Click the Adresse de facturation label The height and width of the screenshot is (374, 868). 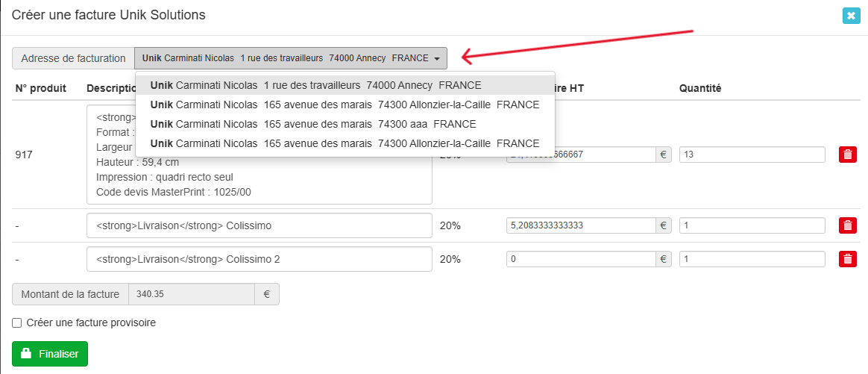(73, 58)
